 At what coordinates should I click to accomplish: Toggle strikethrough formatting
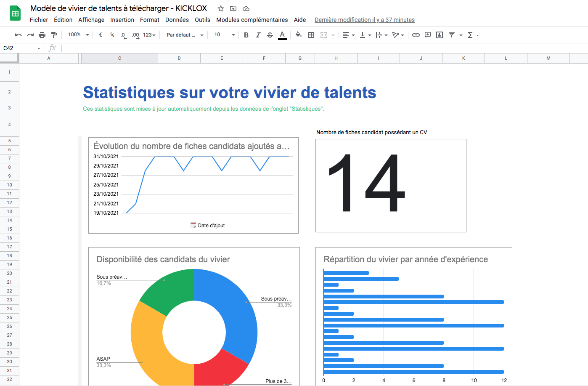[270, 35]
